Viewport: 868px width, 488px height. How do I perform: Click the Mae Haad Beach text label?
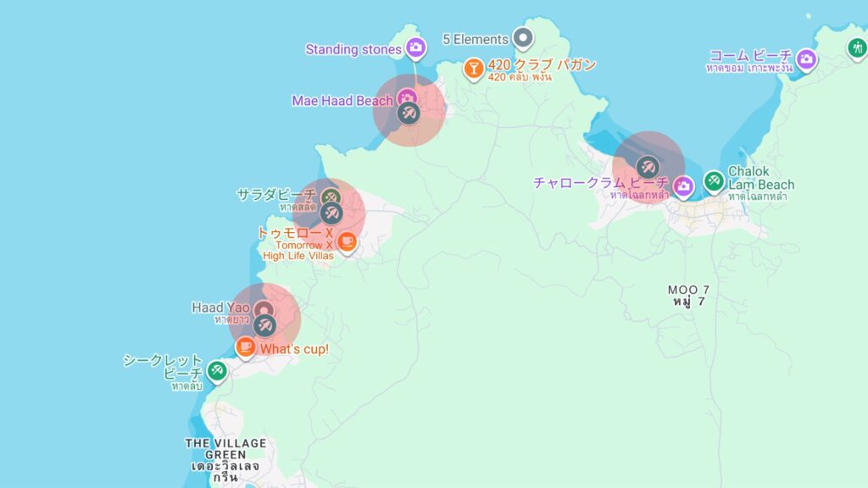coord(342,101)
